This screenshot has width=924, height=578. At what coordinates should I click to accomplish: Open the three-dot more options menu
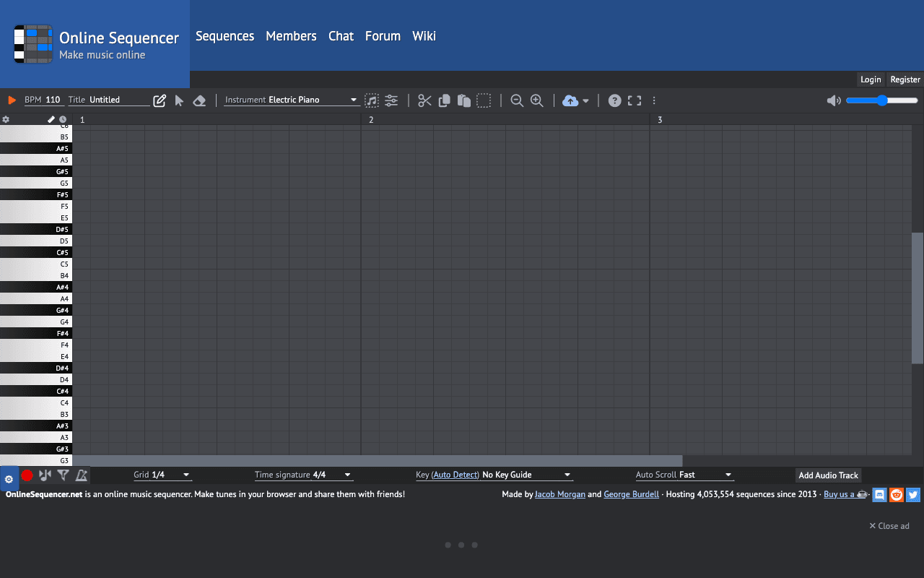tap(654, 100)
